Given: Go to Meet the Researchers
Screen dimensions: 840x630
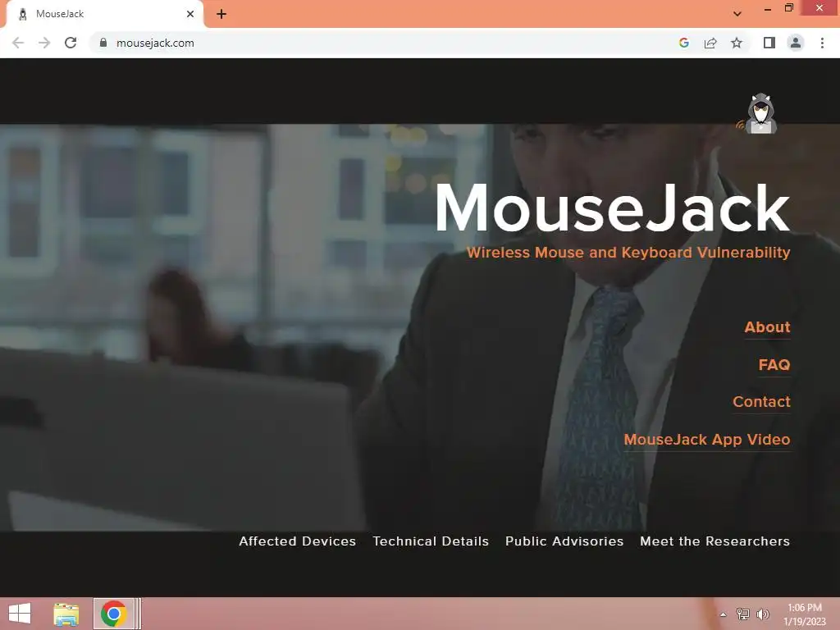Looking at the screenshot, I should [x=714, y=541].
